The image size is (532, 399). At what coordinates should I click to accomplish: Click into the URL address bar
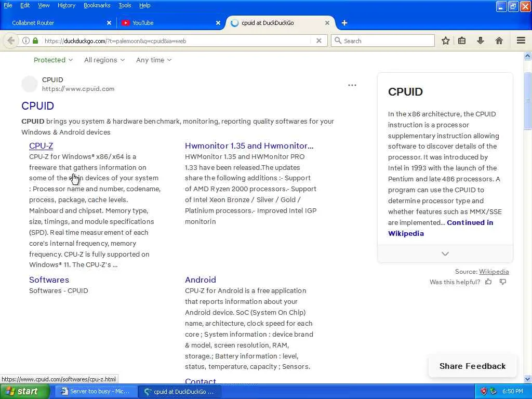177,41
